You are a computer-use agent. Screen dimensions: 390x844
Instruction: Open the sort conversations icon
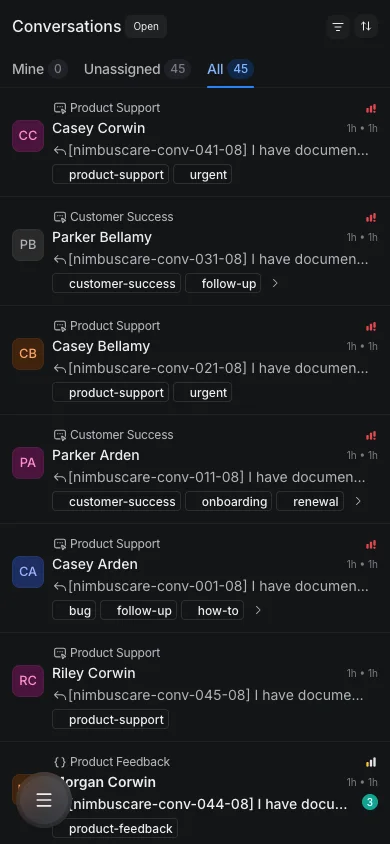(366, 26)
